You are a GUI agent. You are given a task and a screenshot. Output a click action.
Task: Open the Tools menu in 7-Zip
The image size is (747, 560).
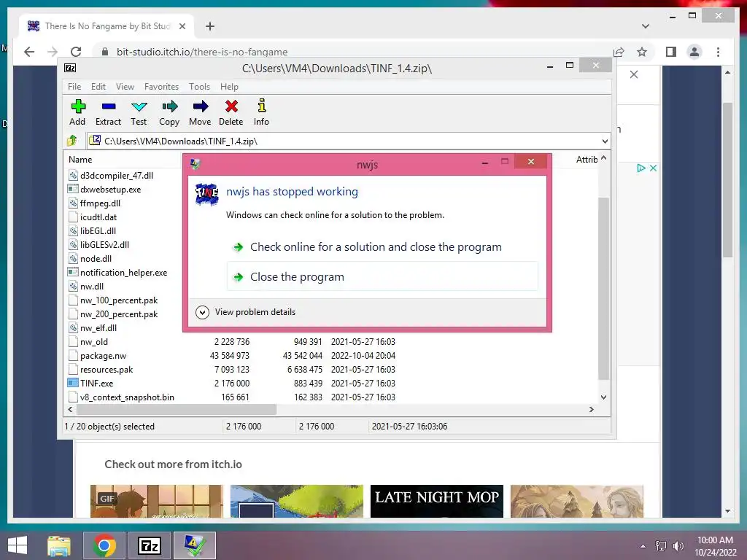click(199, 87)
